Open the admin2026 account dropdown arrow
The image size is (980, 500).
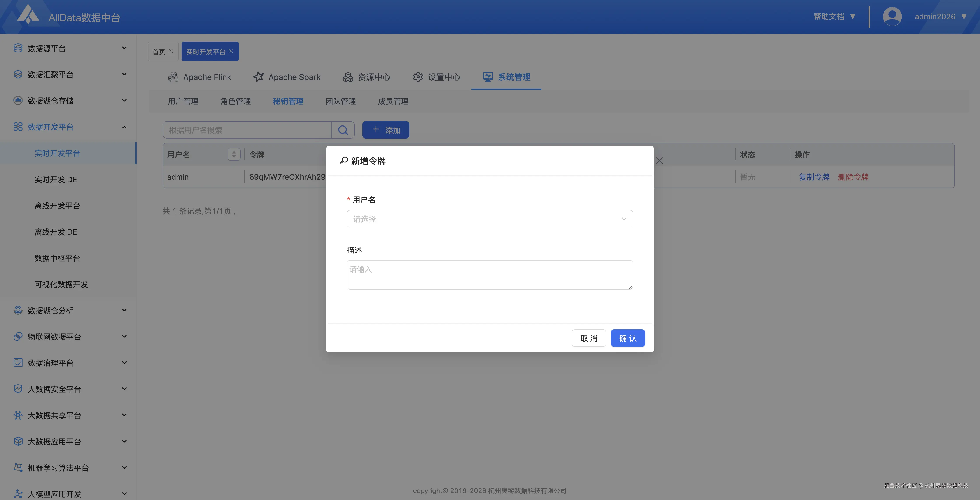pos(964,16)
